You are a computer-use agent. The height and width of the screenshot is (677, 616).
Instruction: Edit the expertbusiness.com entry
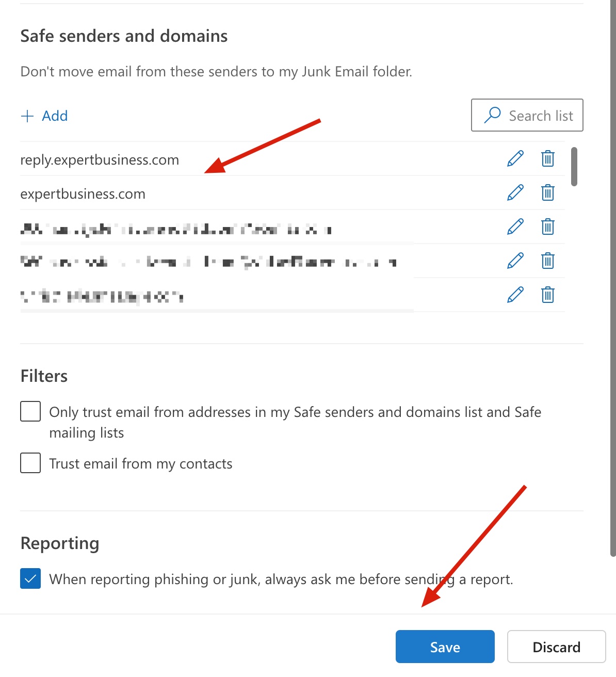click(515, 193)
